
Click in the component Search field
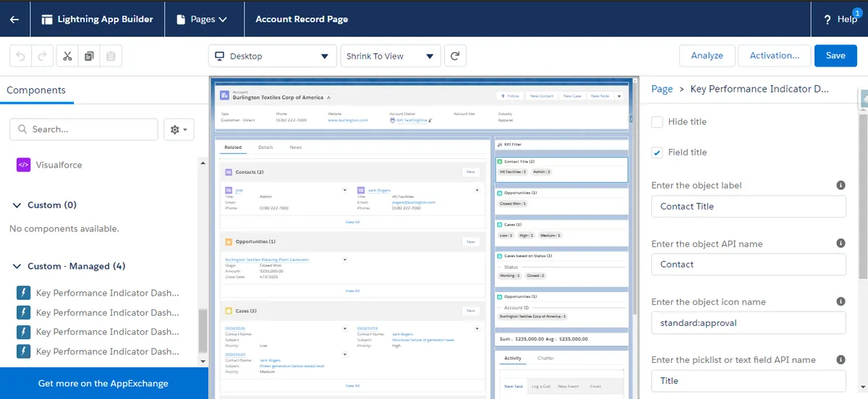(83, 129)
